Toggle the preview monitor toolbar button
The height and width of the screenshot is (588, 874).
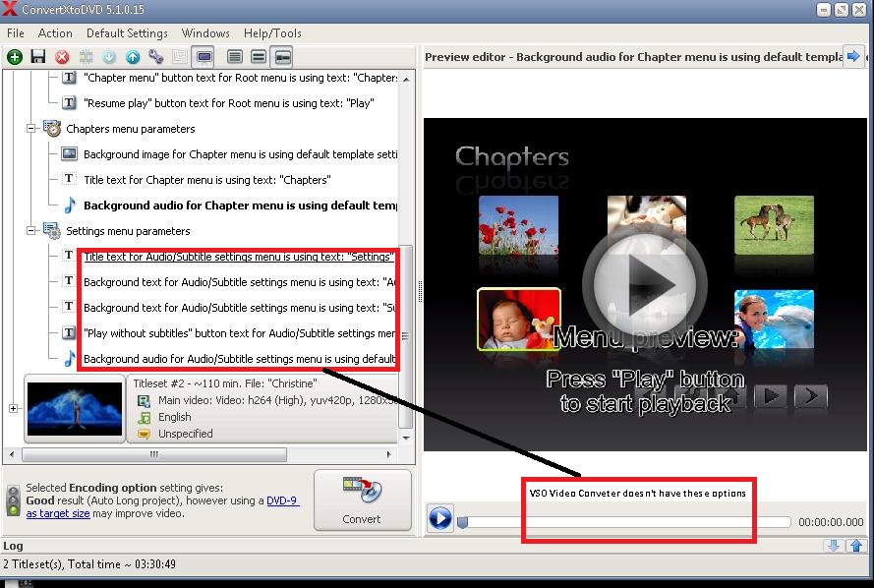(x=204, y=57)
